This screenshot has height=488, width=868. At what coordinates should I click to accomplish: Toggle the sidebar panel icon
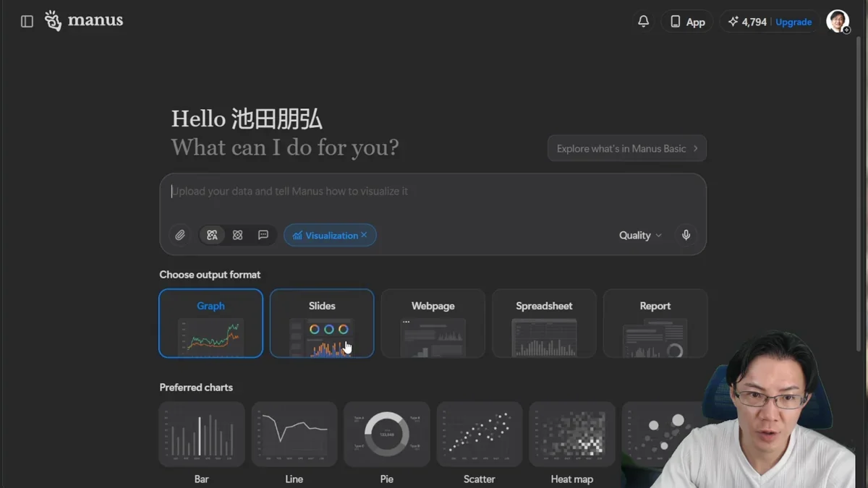tap(27, 22)
